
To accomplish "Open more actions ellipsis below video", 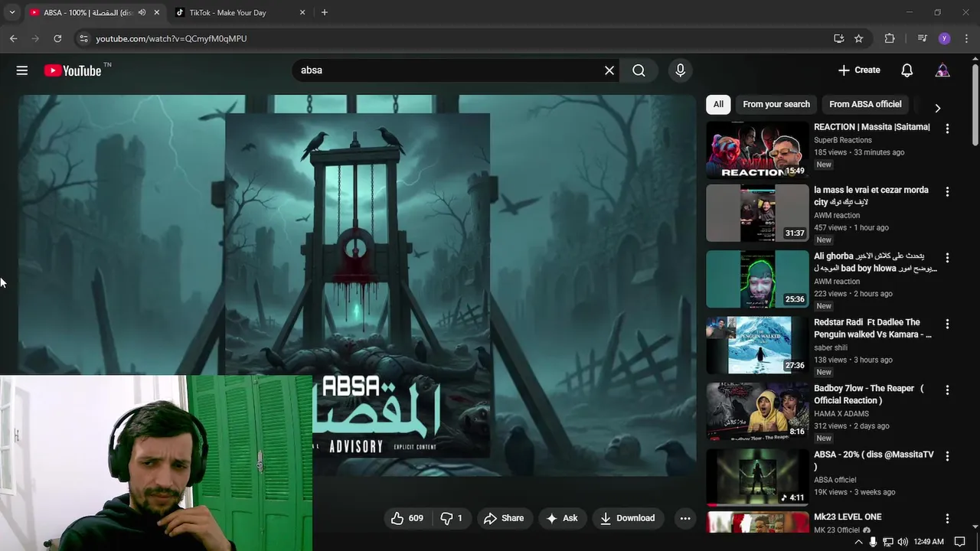I will point(685,518).
